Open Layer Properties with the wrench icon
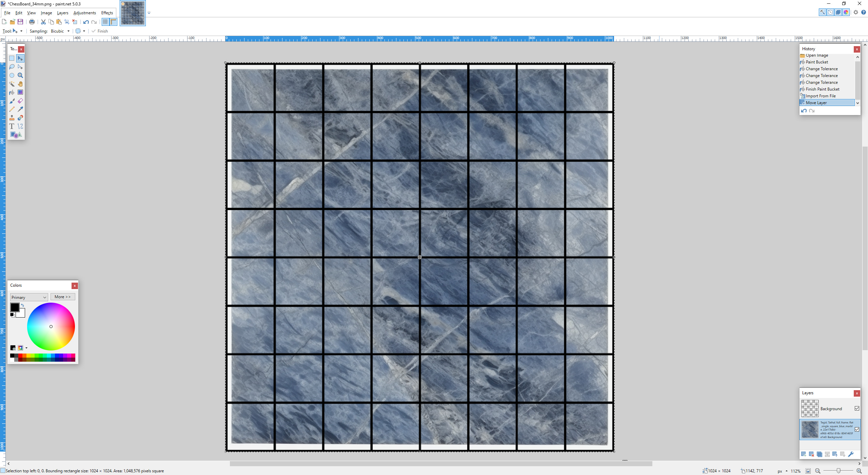The width and height of the screenshot is (868, 475). pyautogui.click(x=851, y=454)
